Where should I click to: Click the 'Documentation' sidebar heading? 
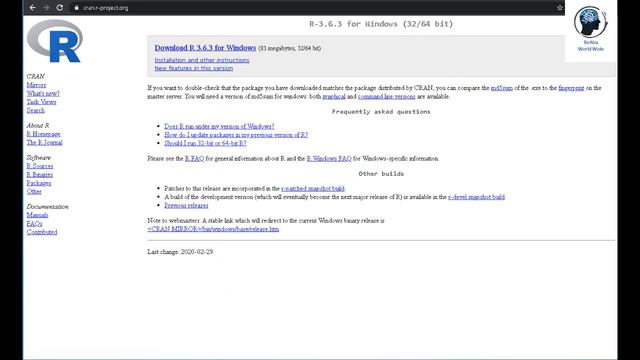47,207
